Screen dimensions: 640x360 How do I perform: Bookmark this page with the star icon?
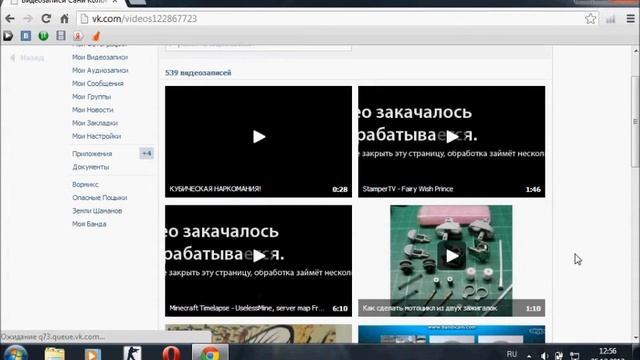click(590, 19)
